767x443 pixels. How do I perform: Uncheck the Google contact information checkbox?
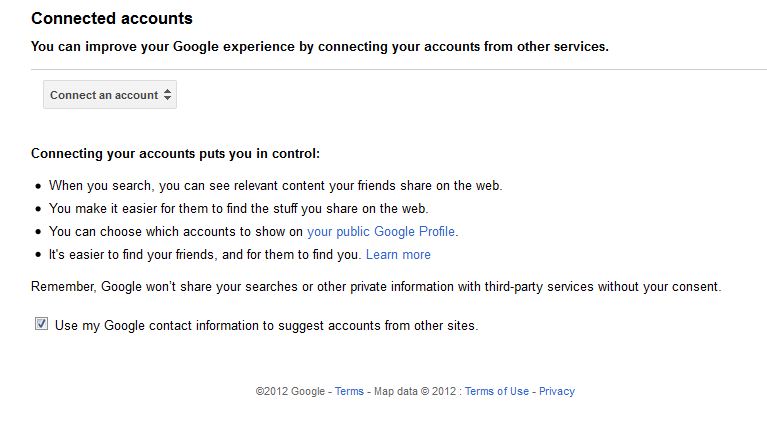pos(41,324)
